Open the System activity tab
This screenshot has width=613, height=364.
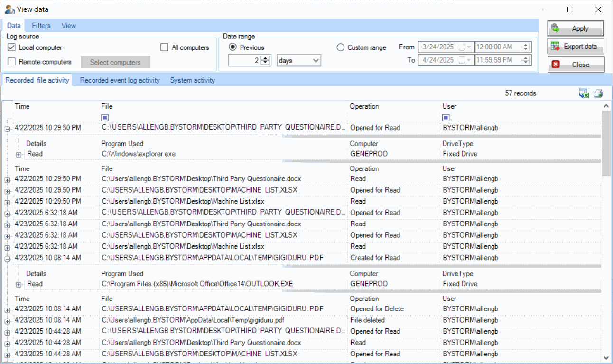point(192,80)
